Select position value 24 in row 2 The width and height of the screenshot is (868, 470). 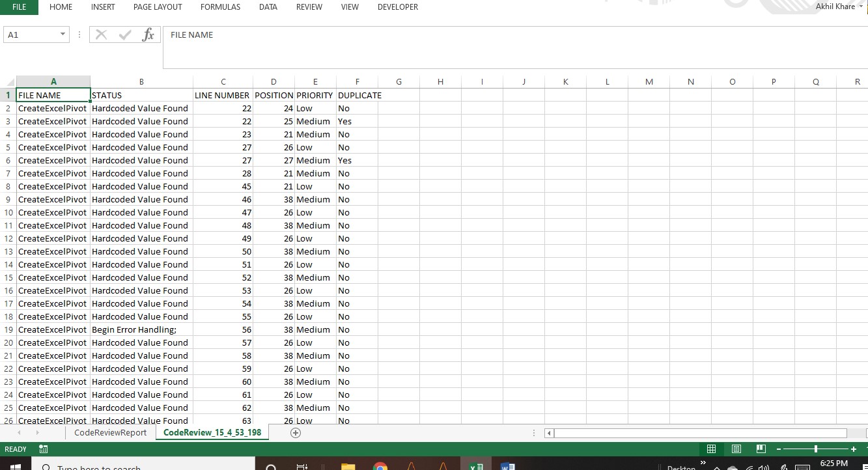273,108
